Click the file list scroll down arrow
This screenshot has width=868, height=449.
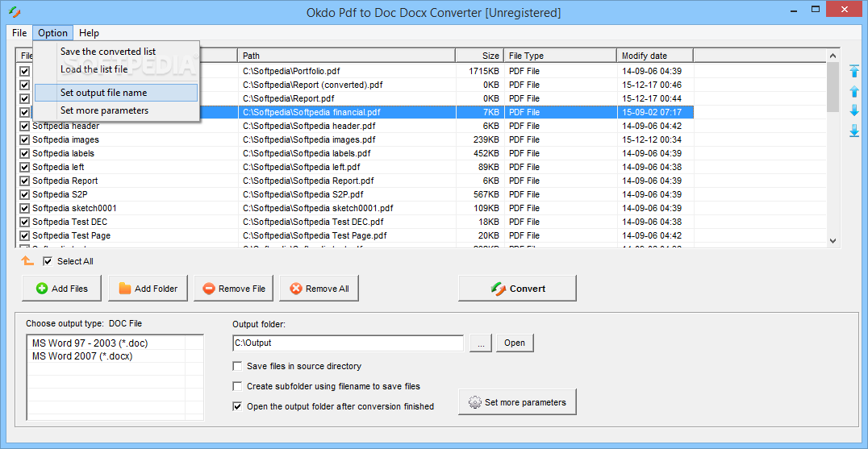[833, 240]
